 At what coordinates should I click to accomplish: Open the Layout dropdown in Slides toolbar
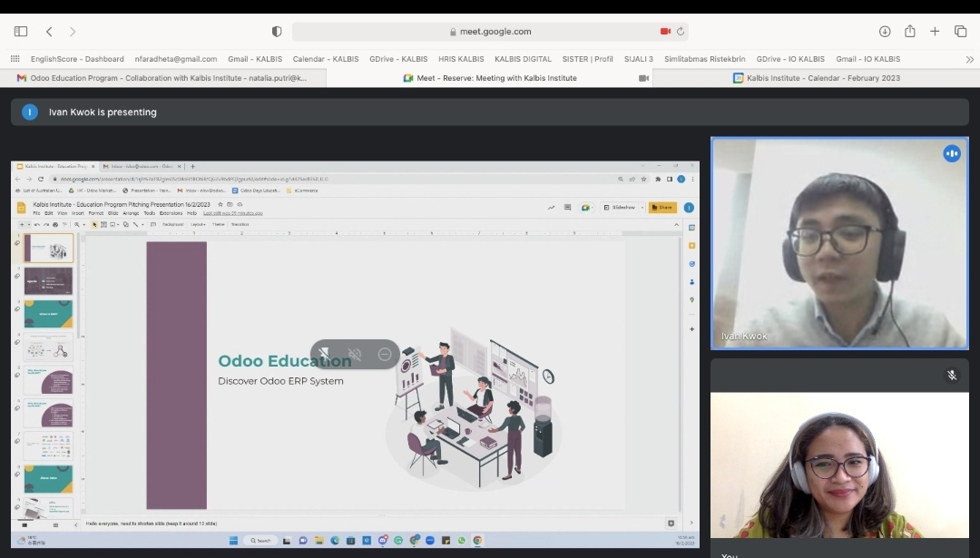pos(198,224)
